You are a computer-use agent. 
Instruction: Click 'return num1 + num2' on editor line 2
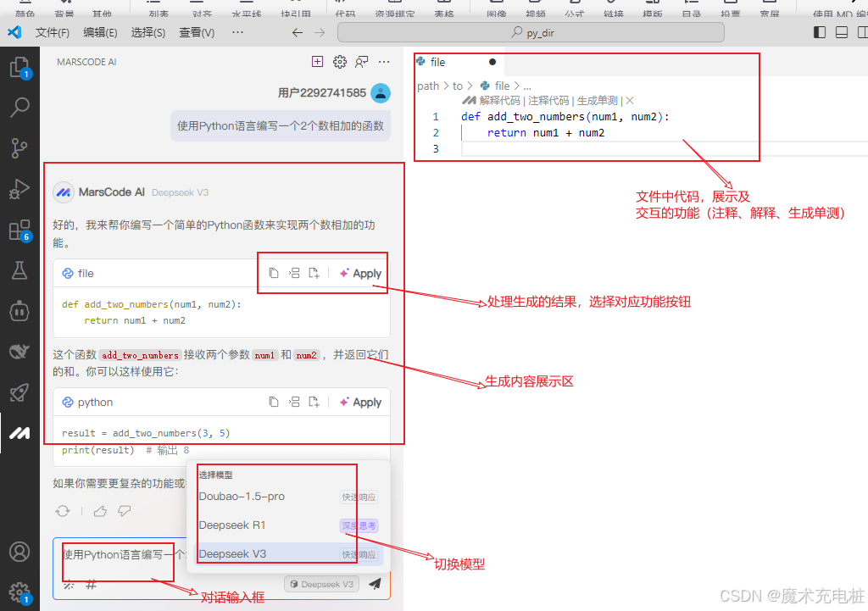coord(546,133)
